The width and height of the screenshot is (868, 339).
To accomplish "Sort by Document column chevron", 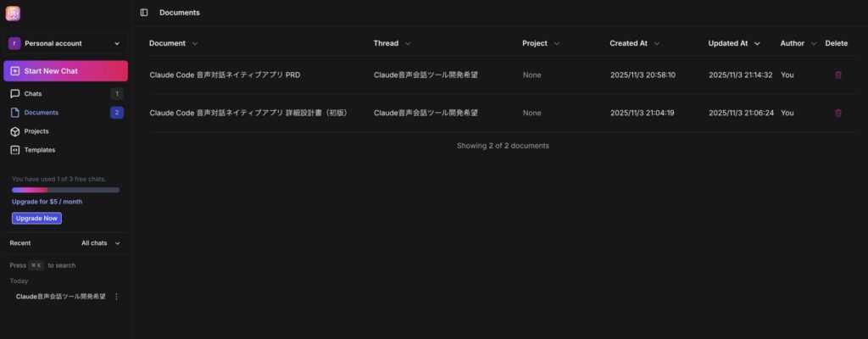I will click(195, 43).
